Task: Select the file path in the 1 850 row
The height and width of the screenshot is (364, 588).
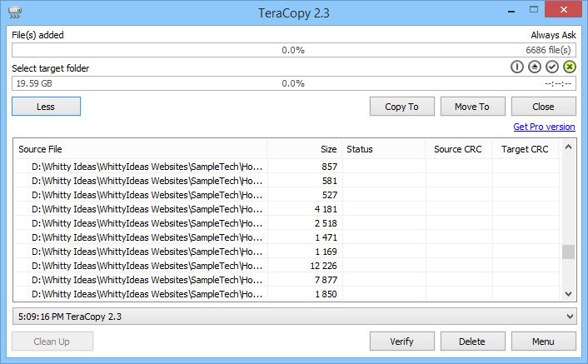Action: point(147,294)
